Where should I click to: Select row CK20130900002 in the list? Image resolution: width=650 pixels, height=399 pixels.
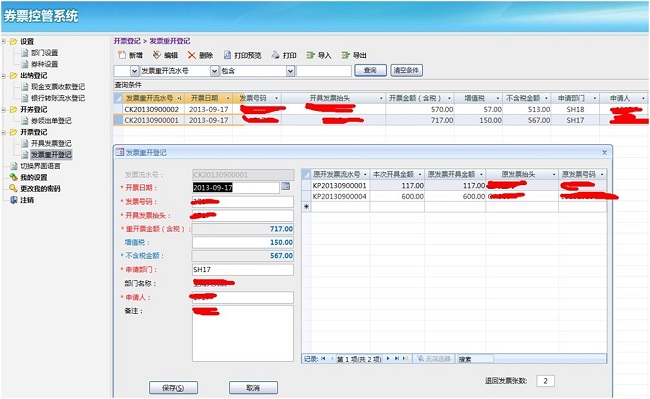[381, 109]
